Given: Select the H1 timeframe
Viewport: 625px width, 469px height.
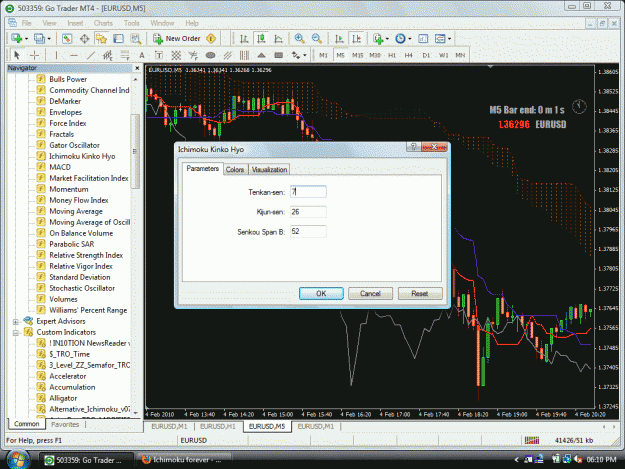Looking at the screenshot, I should (x=392, y=55).
